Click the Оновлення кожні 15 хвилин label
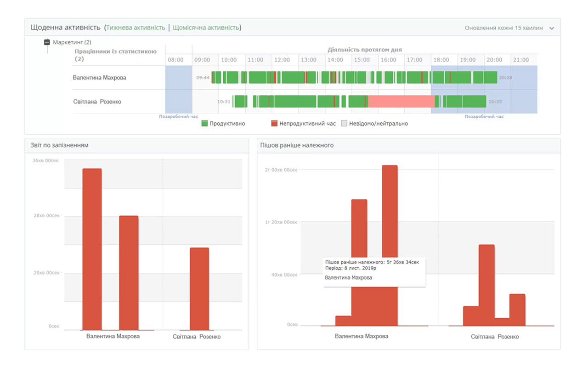Image resolution: width=588 pixels, height=368 pixels. [503, 28]
